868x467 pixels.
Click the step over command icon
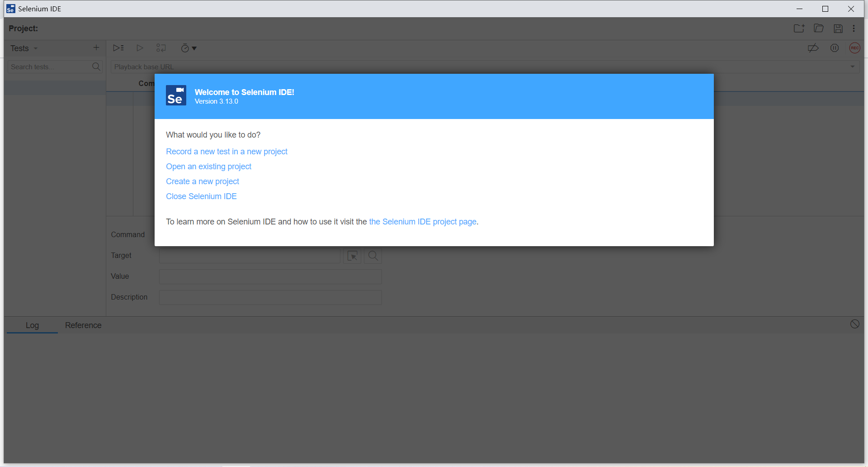click(x=161, y=48)
